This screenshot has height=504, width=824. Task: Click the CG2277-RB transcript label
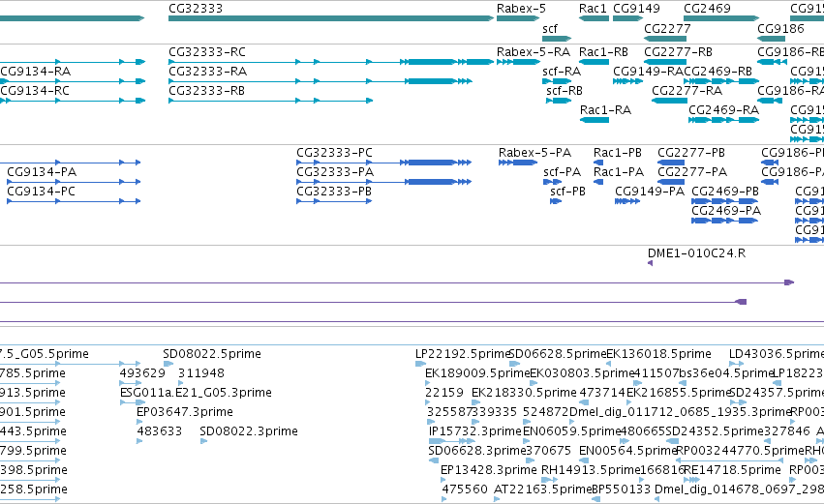[679, 52]
